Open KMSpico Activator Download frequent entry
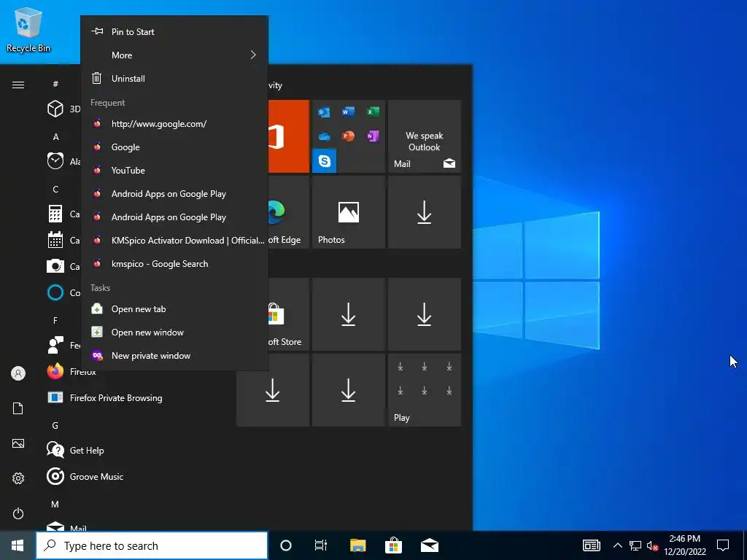Image resolution: width=747 pixels, height=560 pixels. [174, 241]
